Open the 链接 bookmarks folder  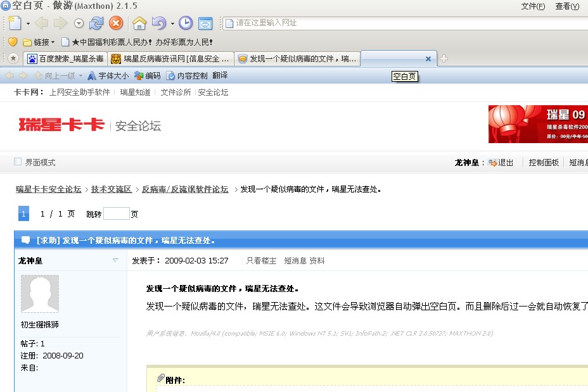pos(39,42)
